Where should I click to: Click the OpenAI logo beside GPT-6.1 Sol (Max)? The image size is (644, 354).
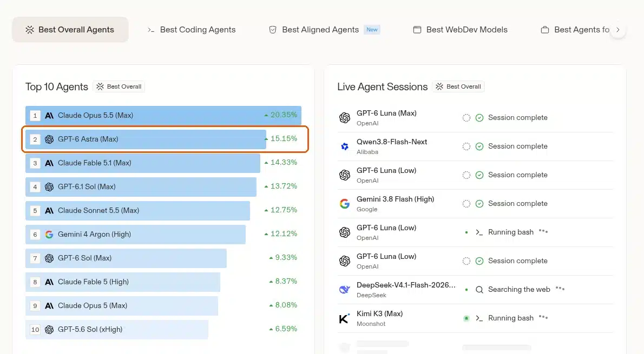pos(49,187)
